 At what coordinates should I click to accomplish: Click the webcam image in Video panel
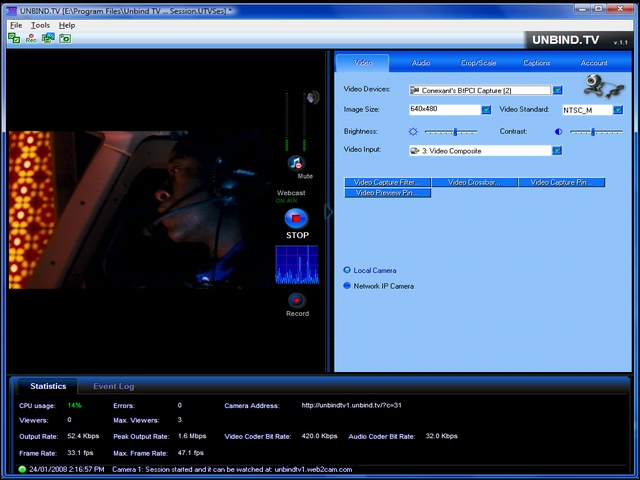[604, 87]
